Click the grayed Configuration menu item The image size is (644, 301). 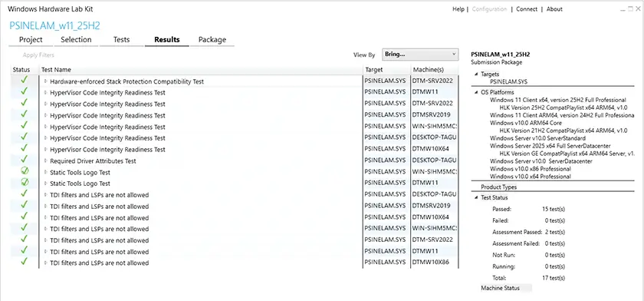point(490,9)
